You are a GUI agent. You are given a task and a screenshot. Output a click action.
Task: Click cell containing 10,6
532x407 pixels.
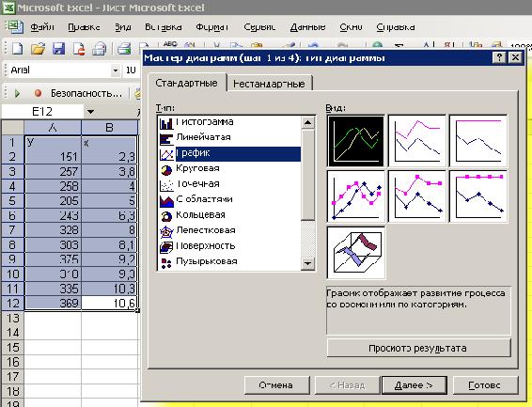tap(109, 303)
